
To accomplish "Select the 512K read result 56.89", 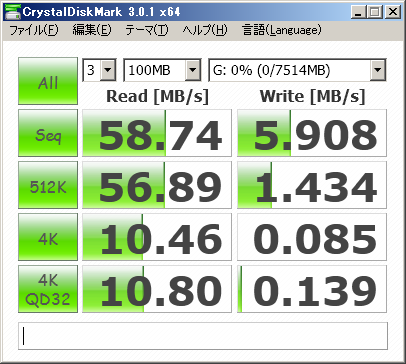I will pos(157,185).
